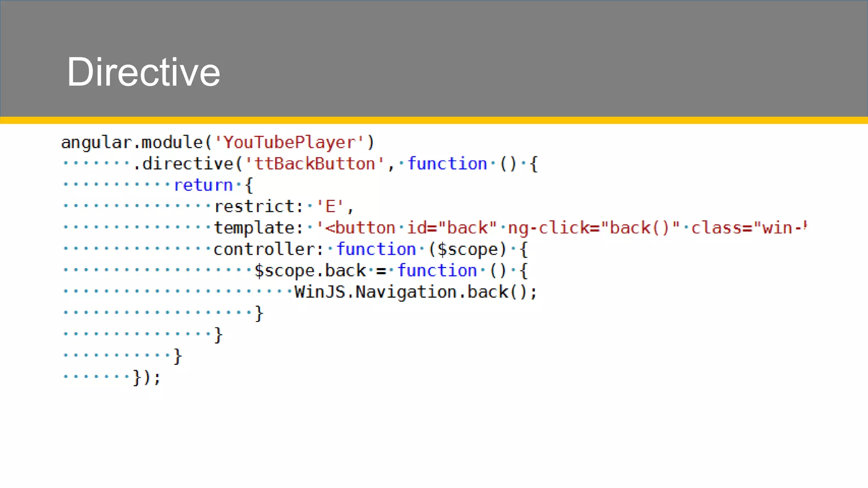Image resolution: width=868 pixels, height=488 pixels.
Task: Click the 'E' restrict value
Action: [330, 207]
